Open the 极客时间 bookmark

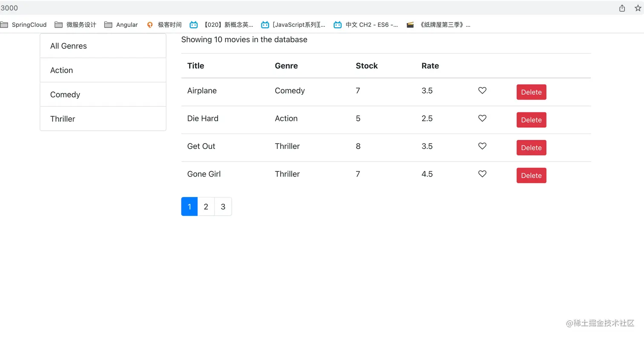pos(164,25)
